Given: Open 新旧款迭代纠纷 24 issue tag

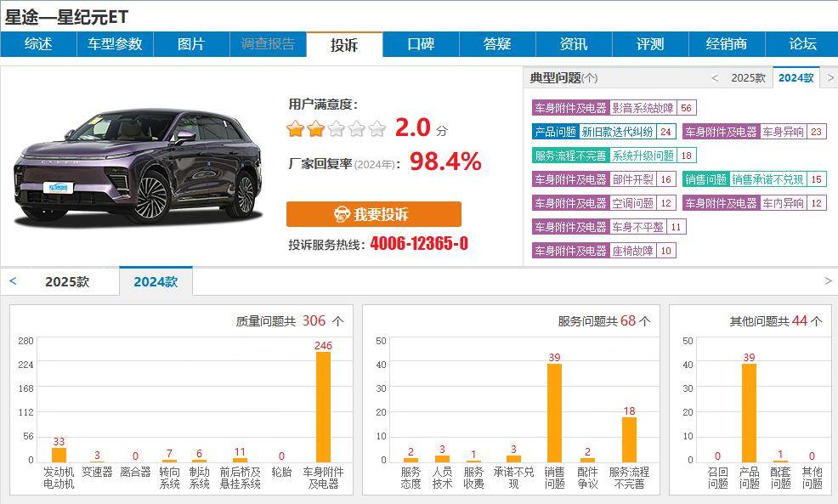Looking at the screenshot, I should (604, 132).
